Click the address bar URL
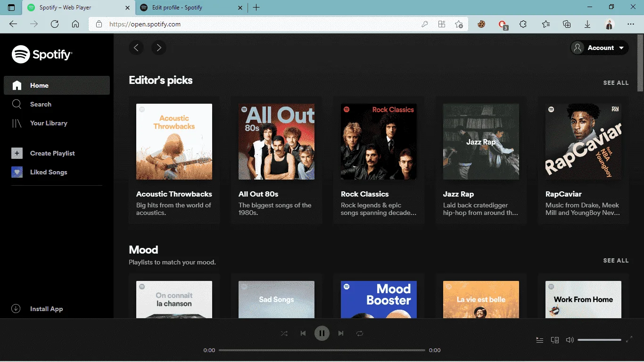The width and height of the screenshot is (644, 362). tap(145, 24)
